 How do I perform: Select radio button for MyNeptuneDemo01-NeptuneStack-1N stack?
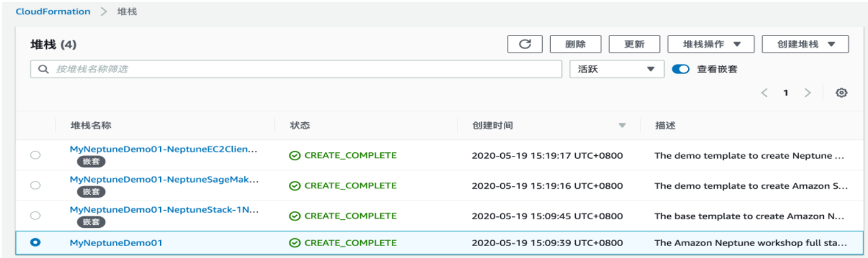pos(35,215)
